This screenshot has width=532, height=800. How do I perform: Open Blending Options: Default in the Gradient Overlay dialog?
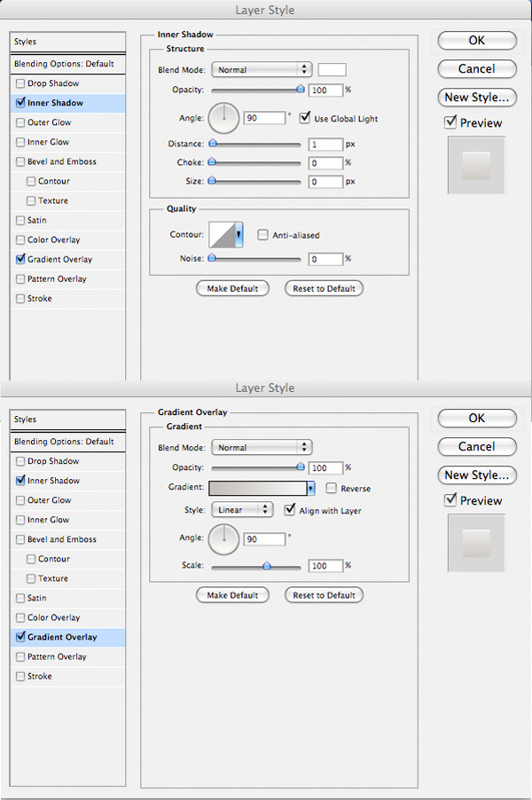tap(68, 442)
